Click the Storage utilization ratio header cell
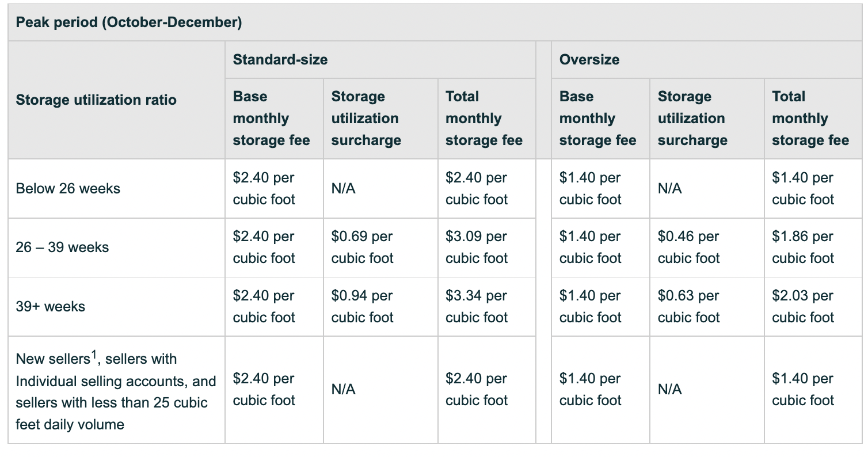 click(96, 100)
